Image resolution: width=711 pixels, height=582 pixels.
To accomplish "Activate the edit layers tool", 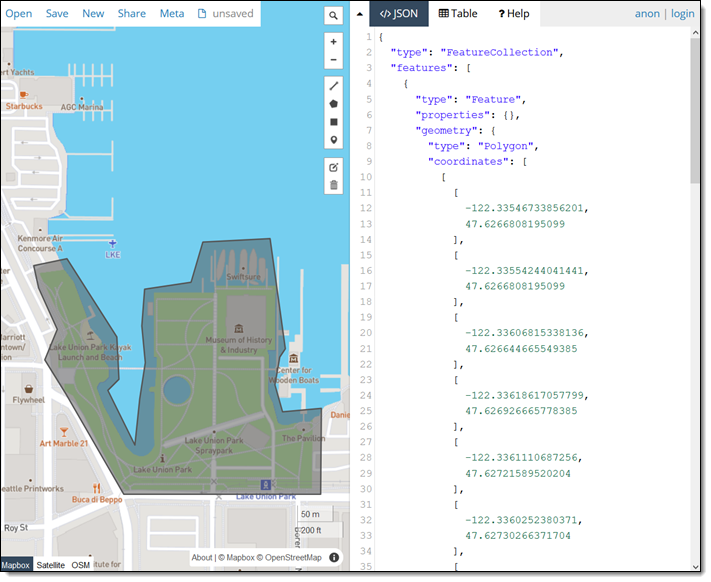I will 334,167.
